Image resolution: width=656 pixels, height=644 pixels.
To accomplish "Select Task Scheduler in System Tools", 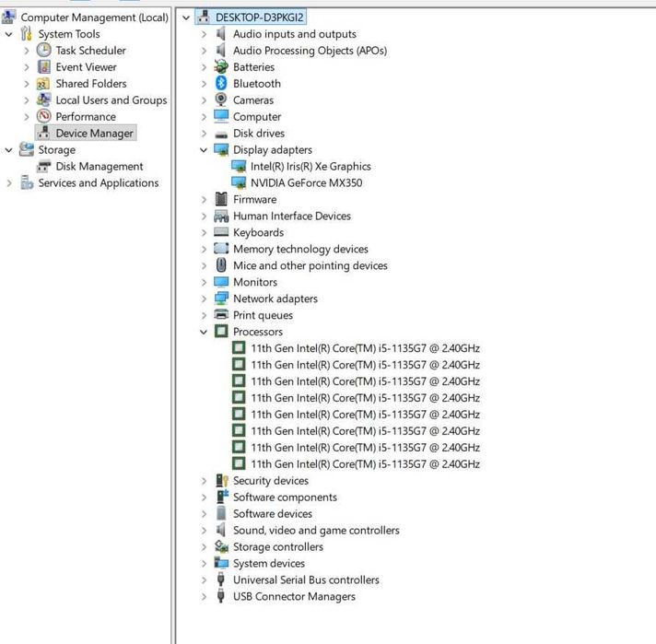I will click(91, 51).
